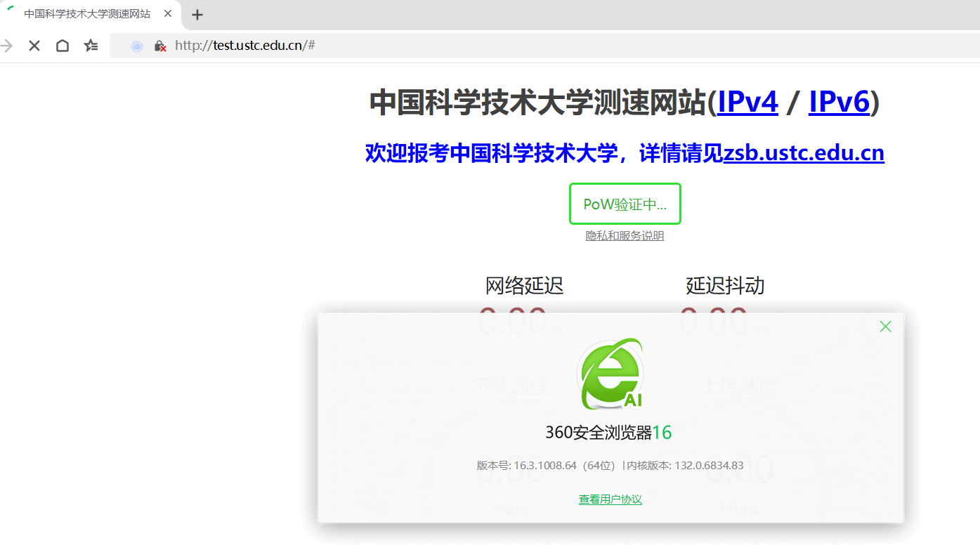Open the IPv6 speed test link
The image size is (980, 550).
(x=839, y=103)
